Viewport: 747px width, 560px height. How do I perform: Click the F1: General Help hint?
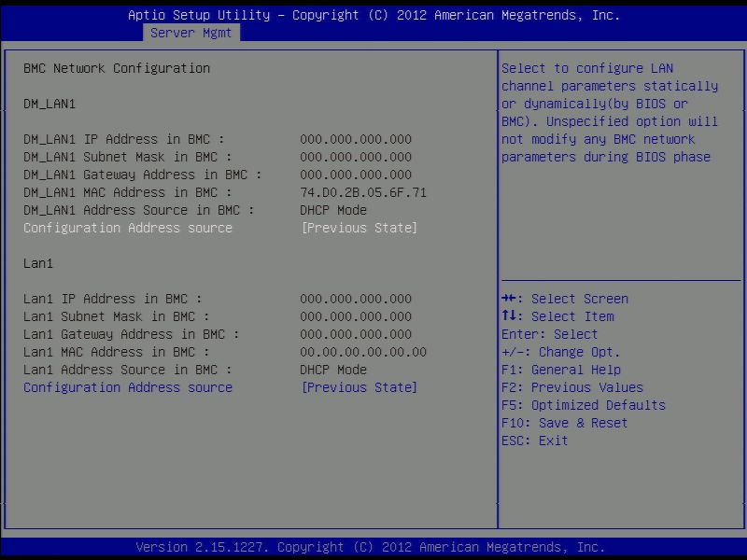561,370
